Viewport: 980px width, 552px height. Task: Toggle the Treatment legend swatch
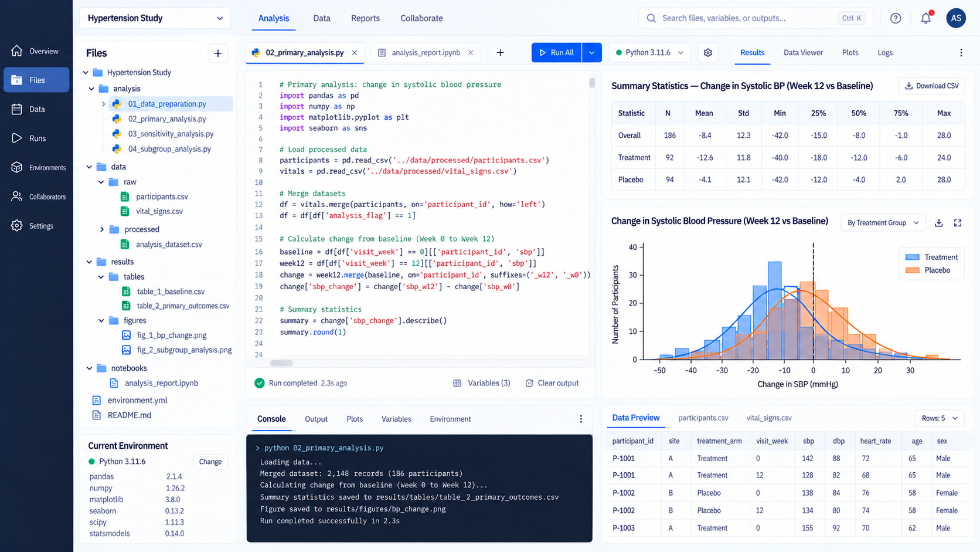[913, 257]
